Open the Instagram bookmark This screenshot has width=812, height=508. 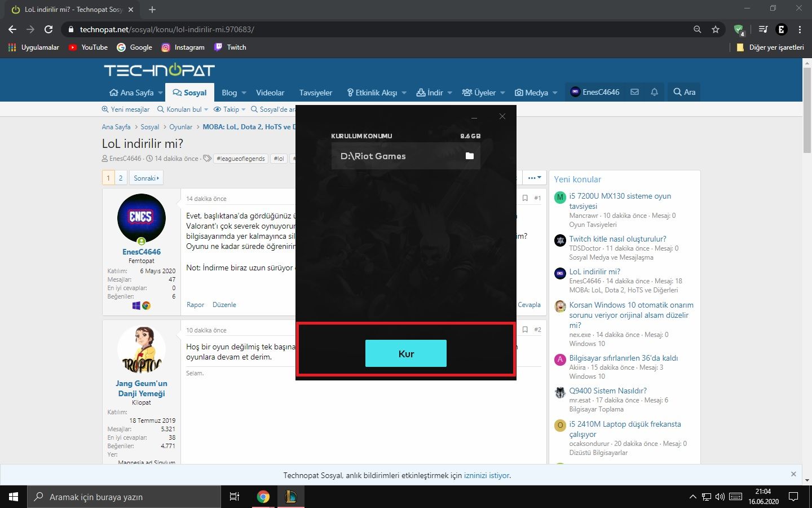[183, 47]
